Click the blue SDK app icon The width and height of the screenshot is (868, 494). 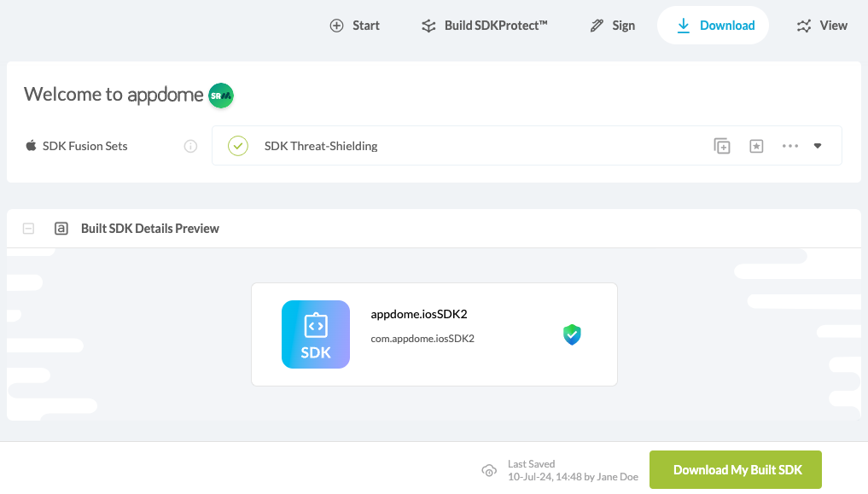point(316,334)
